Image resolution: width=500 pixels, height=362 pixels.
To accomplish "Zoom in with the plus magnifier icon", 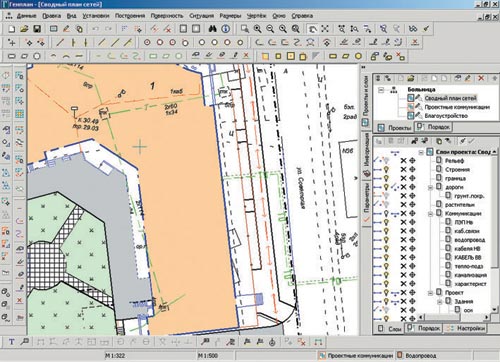I will pyautogui.click(x=257, y=29).
